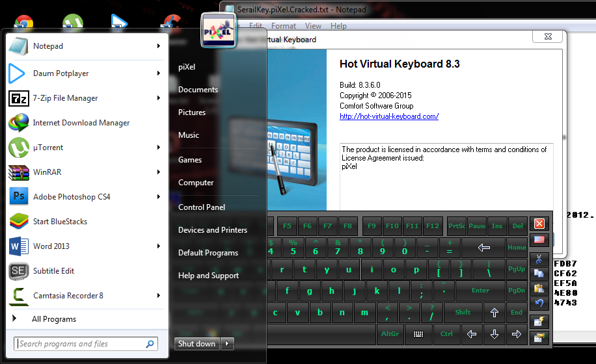Expand Adobe Photoshop CS4 recent items arrow
This screenshot has height=364, width=596.
pyautogui.click(x=159, y=196)
